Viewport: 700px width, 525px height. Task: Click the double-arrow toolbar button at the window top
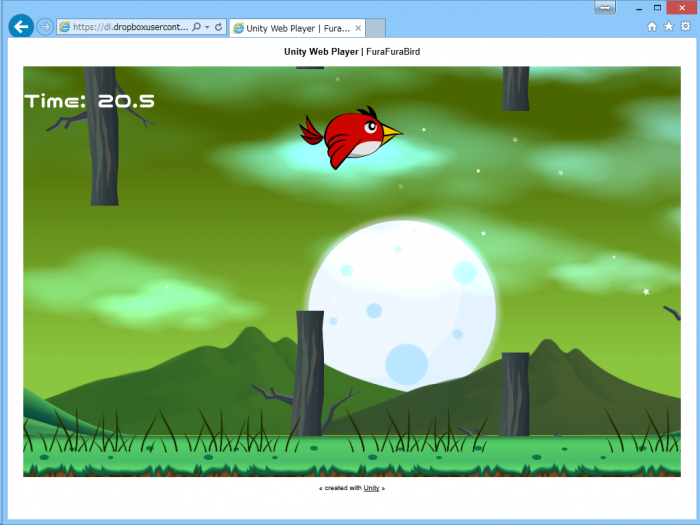click(x=605, y=8)
